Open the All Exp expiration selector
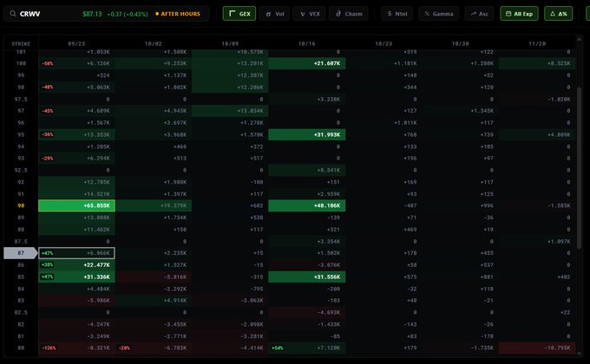 [x=519, y=14]
